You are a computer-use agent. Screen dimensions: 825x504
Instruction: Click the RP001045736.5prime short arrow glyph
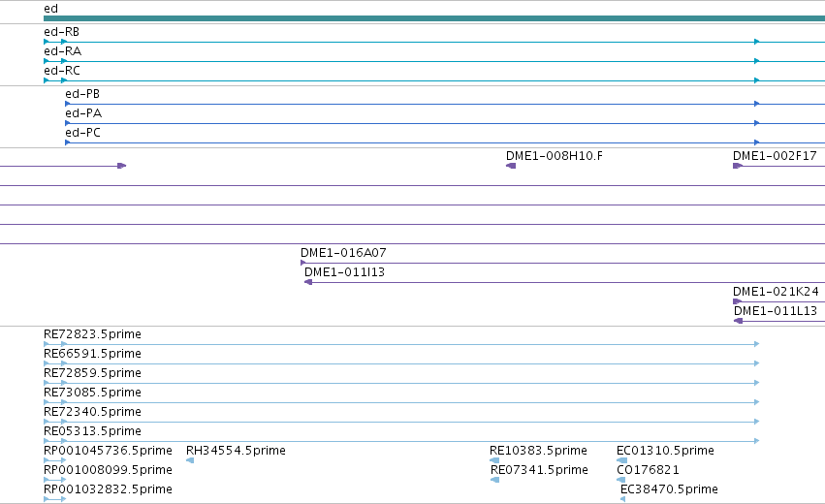(54, 460)
